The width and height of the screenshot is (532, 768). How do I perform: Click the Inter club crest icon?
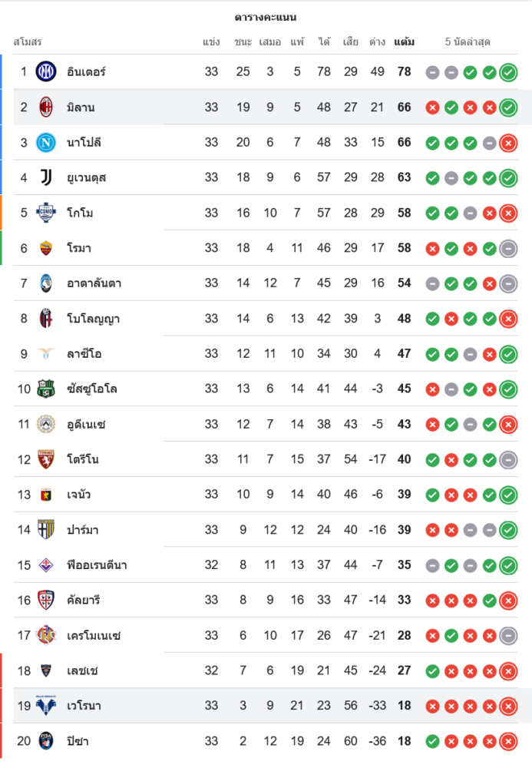(46, 72)
